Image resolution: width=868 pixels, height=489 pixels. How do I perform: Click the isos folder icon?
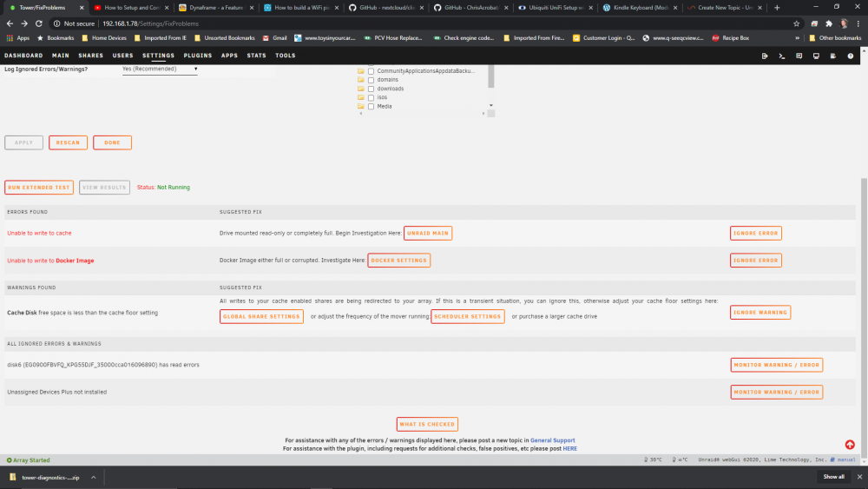pos(361,97)
